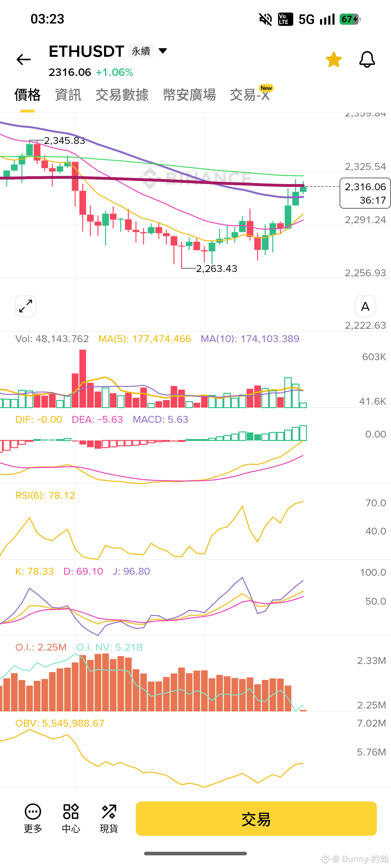Tap the DEA: -5.63 label
This screenshot has height=868, width=391.
tap(97, 420)
